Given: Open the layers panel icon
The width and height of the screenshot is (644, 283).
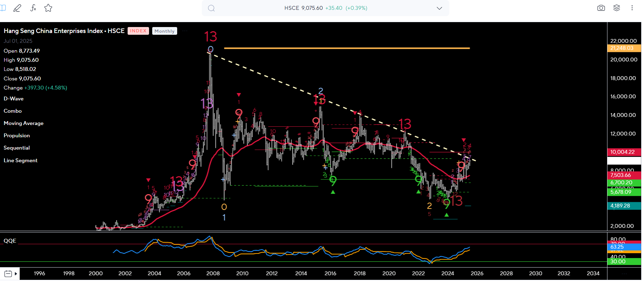Looking at the screenshot, I should 617,8.
